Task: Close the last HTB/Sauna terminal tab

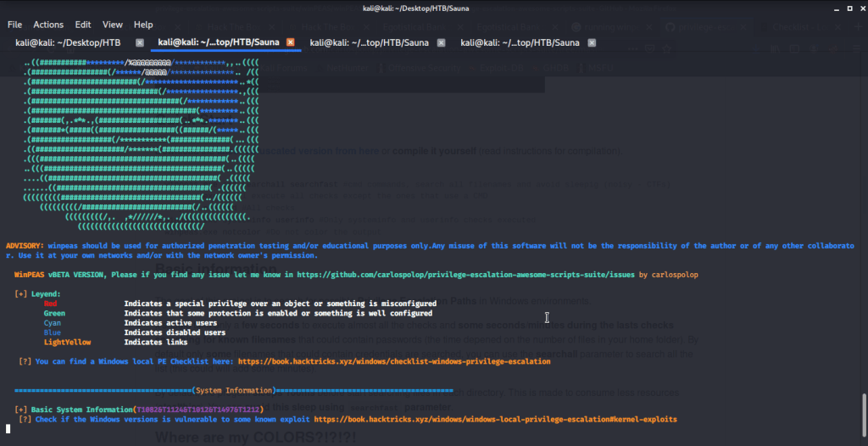Action: (592, 42)
